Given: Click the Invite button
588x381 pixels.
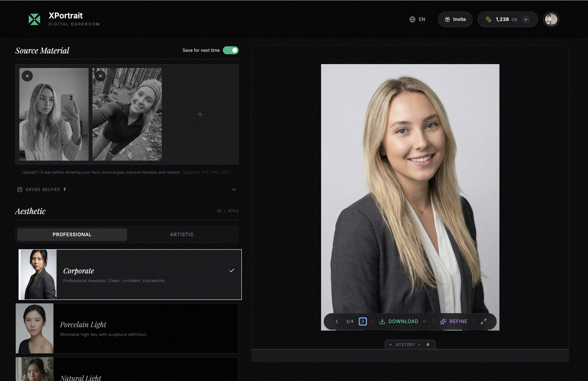Looking at the screenshot, I should coord(455,19).
